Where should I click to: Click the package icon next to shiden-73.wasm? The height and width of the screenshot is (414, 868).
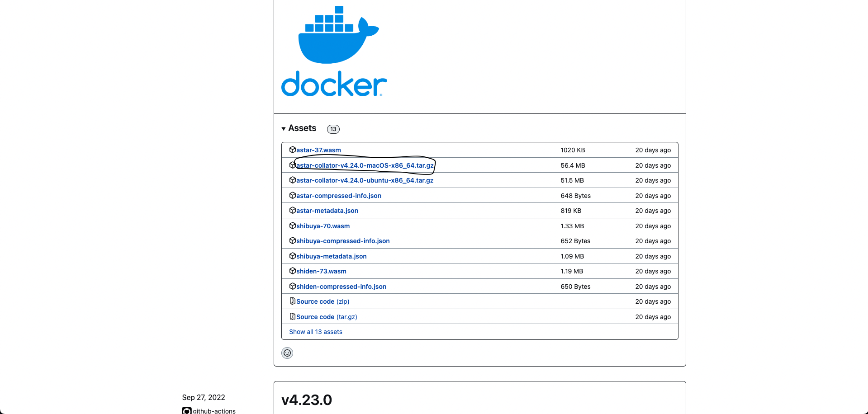(293, 271)
